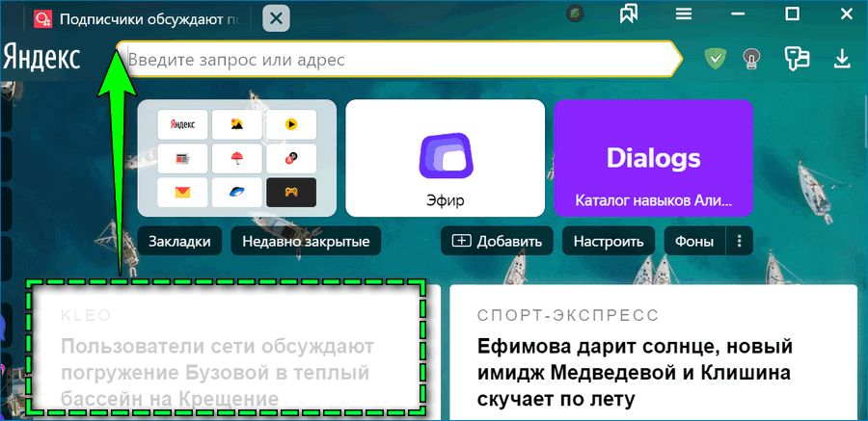Click the lamp icon next to the shield

click(750, 58)
